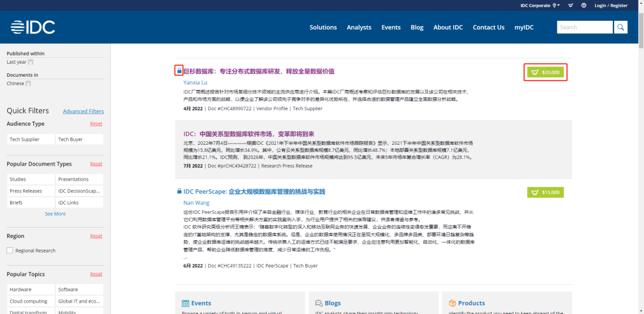
Task: Open the Events card heading
Action: [x=202, y=303]
